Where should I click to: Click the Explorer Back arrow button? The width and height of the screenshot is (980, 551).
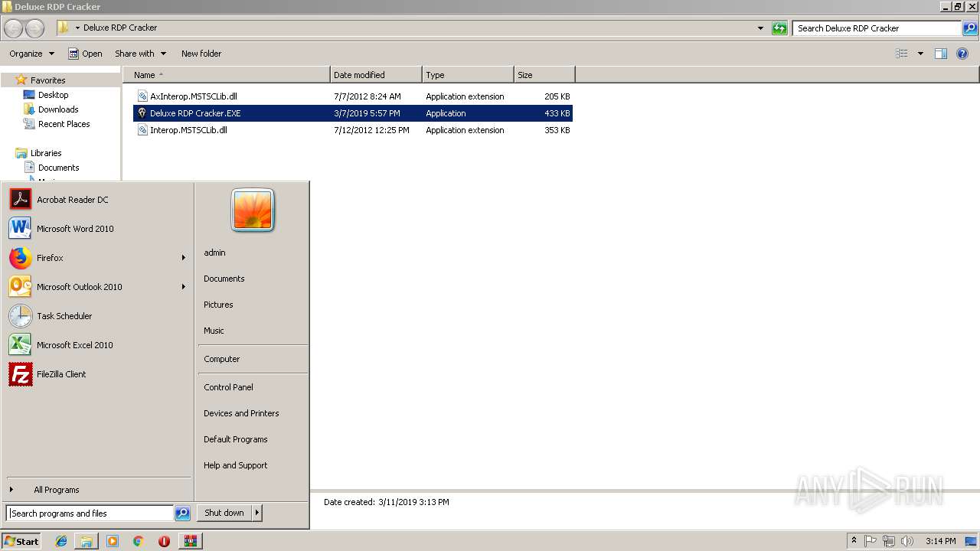click(x=13, y=28)
